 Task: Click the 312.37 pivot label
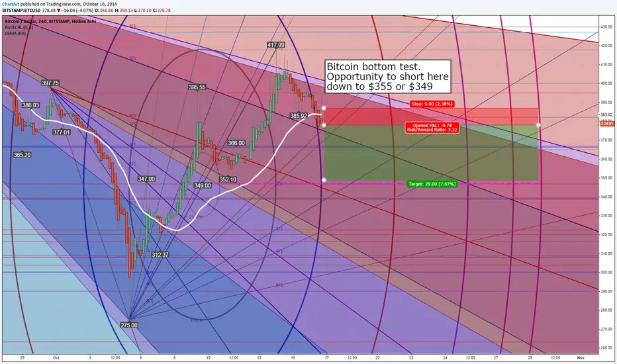160,255
